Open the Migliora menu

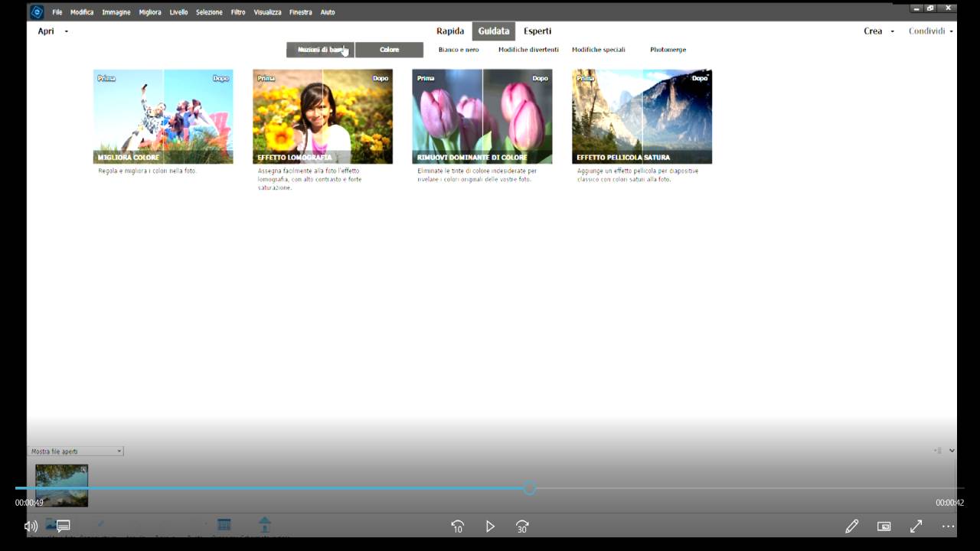tap(150, 12)
